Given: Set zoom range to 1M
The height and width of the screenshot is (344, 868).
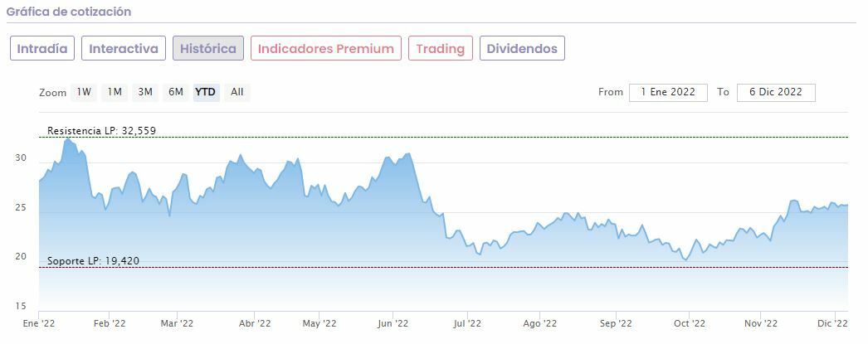Looking at the screenshot, I should [115, 92].
